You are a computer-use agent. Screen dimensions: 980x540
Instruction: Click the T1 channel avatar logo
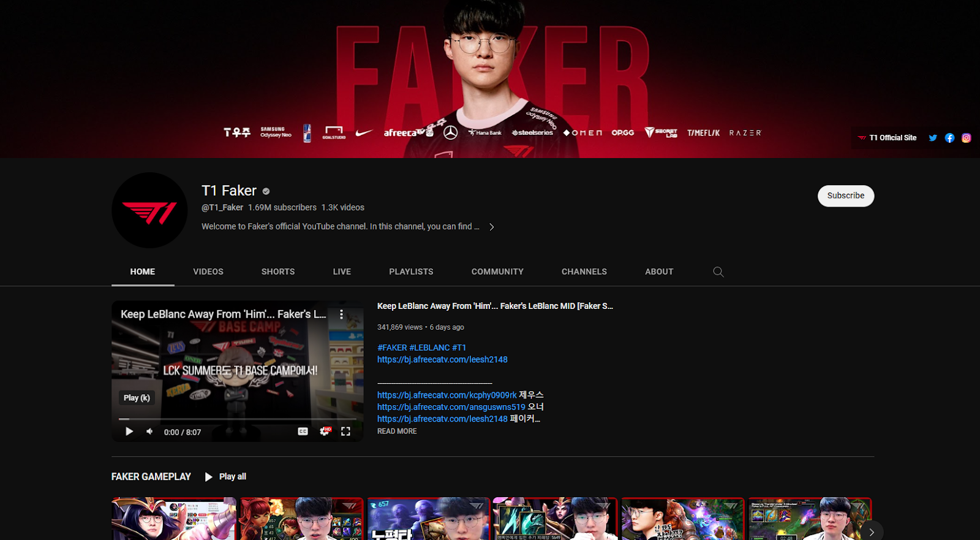(149, 210)
